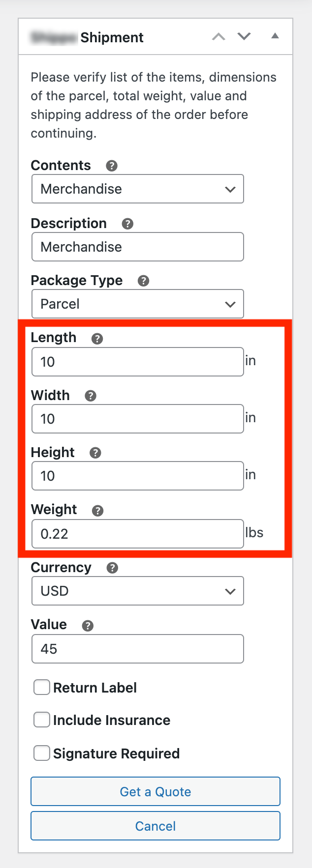The height and width of the screenshot is (868, 312).
Task: Check Include Insurance
Action: 42,720
